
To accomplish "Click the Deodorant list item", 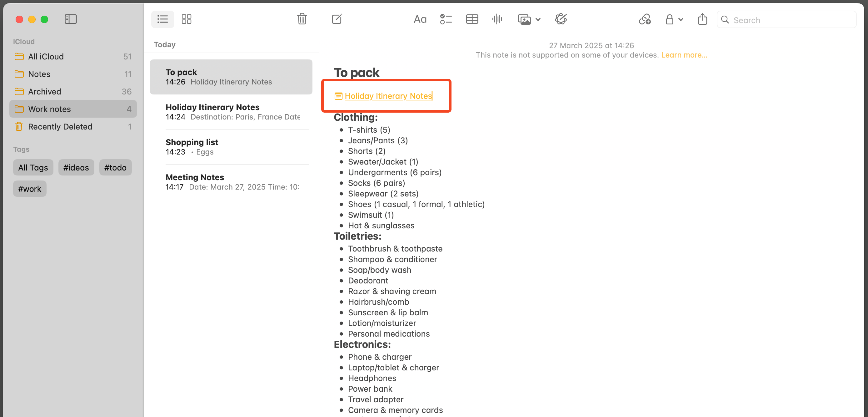I will coord(368,281).
